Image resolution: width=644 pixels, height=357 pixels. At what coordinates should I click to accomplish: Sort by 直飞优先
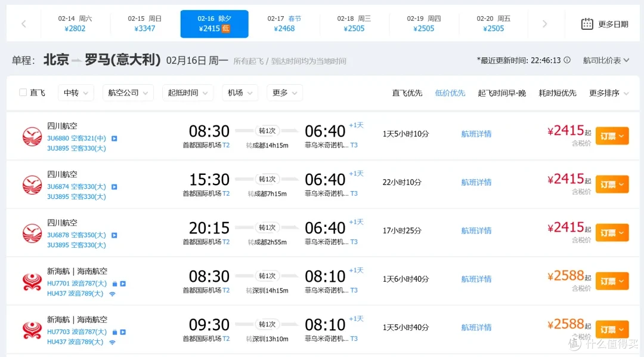[407, 93]
